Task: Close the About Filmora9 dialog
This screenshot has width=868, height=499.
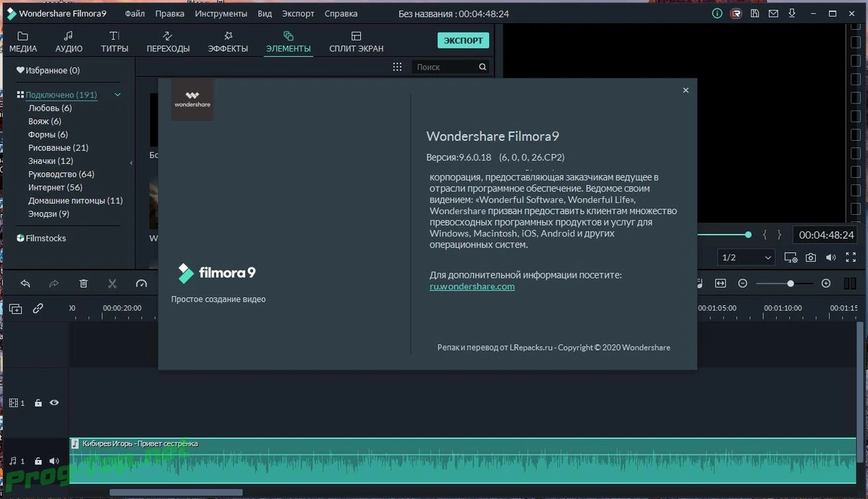Action: [x=686, y=90]
